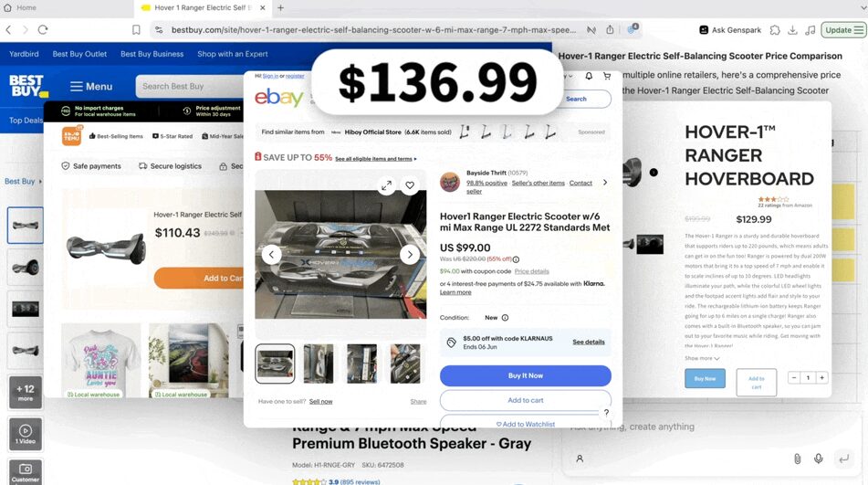Open downloads icon in browser toolbar
868x485 pixels.
pos(793,30)
